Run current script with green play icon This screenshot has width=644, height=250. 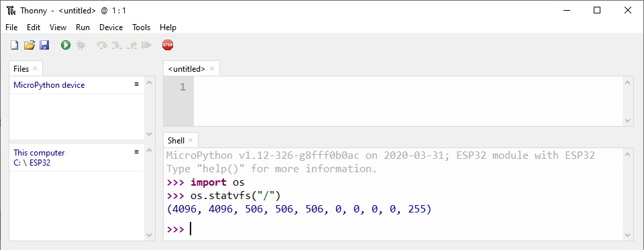pos(66,45)
